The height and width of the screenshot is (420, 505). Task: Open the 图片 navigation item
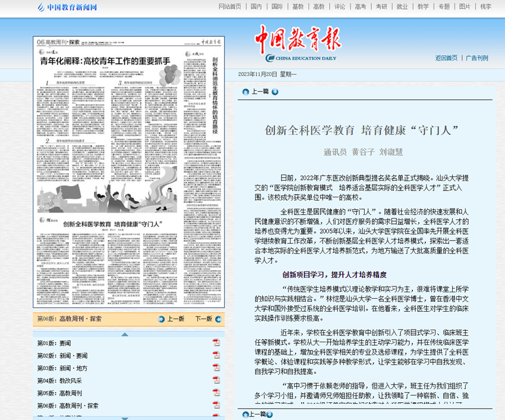465,7
